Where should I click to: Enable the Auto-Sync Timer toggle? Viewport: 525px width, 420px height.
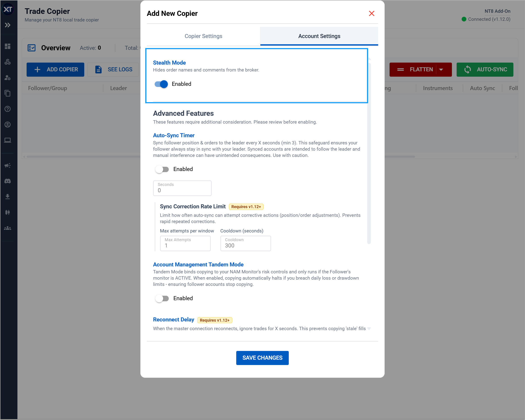coord(162,169)
